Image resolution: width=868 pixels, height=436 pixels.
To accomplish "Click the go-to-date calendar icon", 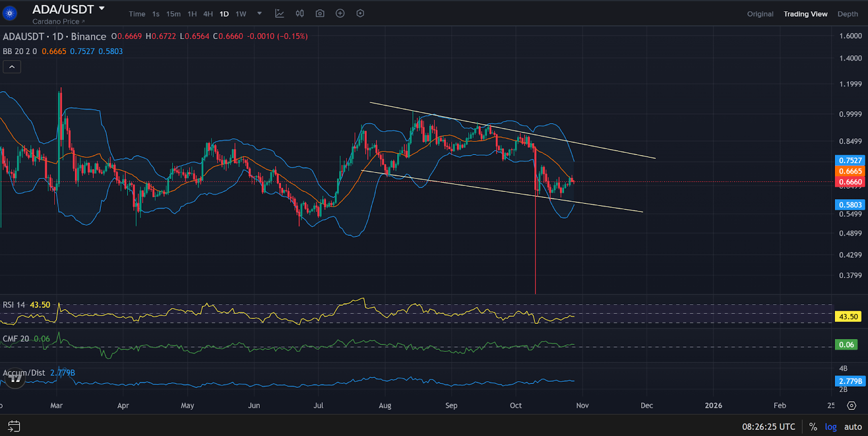I will (14, 426).
